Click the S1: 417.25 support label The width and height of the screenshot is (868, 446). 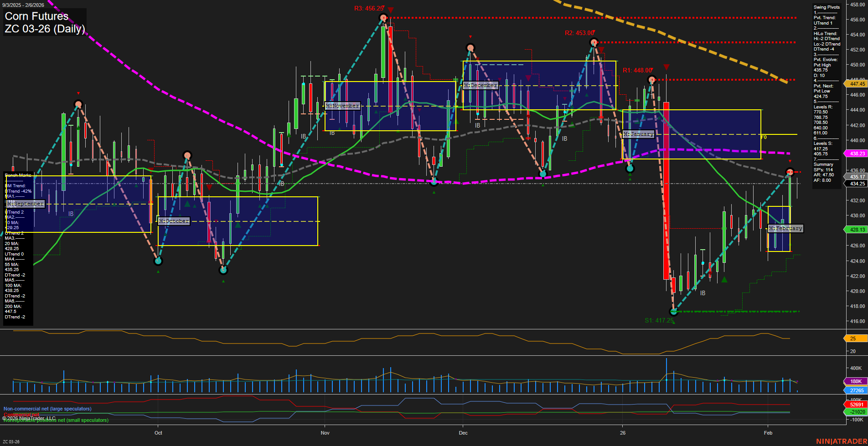pyautogui.click(x=659, y=320)
